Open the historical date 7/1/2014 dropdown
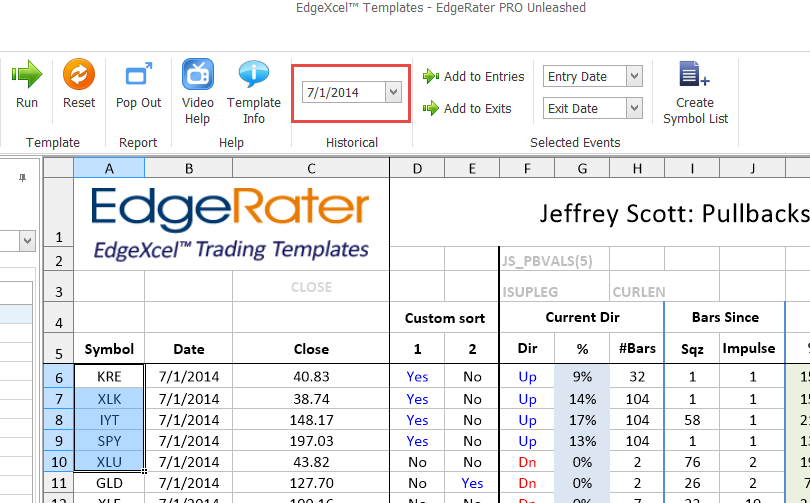 click(394, 92)
